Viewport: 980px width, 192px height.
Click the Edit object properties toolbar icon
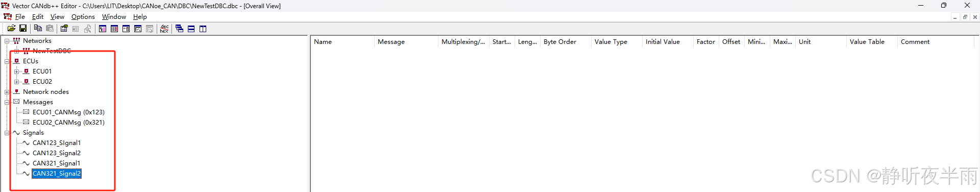[x=64, y=29]
